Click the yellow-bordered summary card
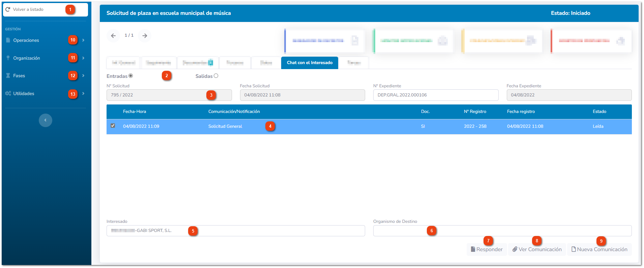The image size is (644, 268). 502,41
